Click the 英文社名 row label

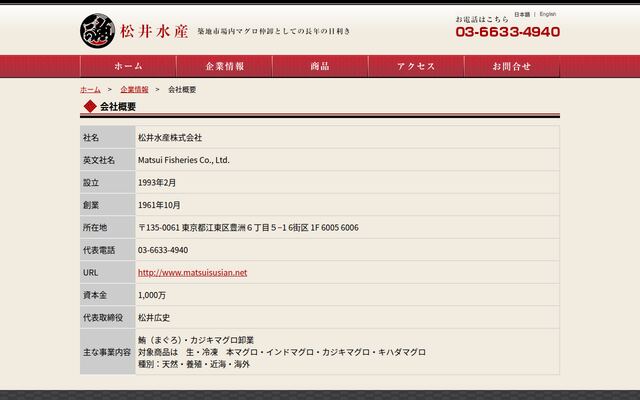[x=99, y=160]
